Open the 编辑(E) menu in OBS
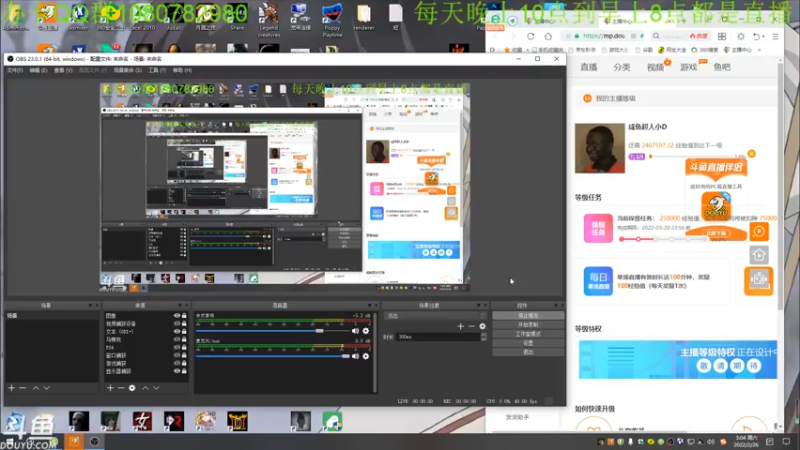 pyautogui.click(x=38, y=70)
